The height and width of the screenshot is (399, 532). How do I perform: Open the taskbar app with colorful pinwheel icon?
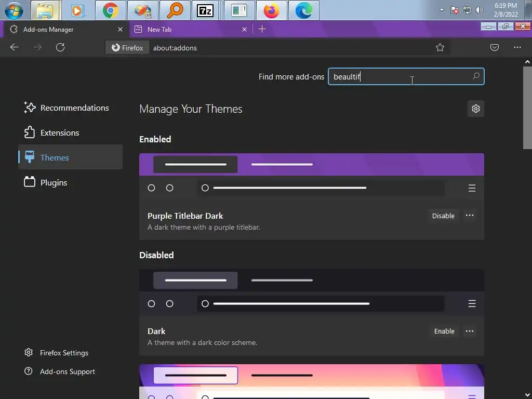142,10
